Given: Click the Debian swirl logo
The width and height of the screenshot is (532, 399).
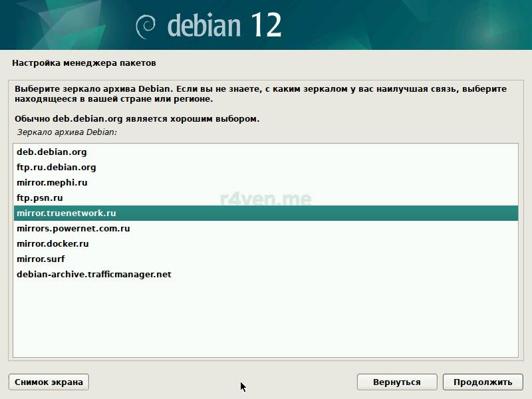Looking at the screenshot, I should click(x=146, y=27).
